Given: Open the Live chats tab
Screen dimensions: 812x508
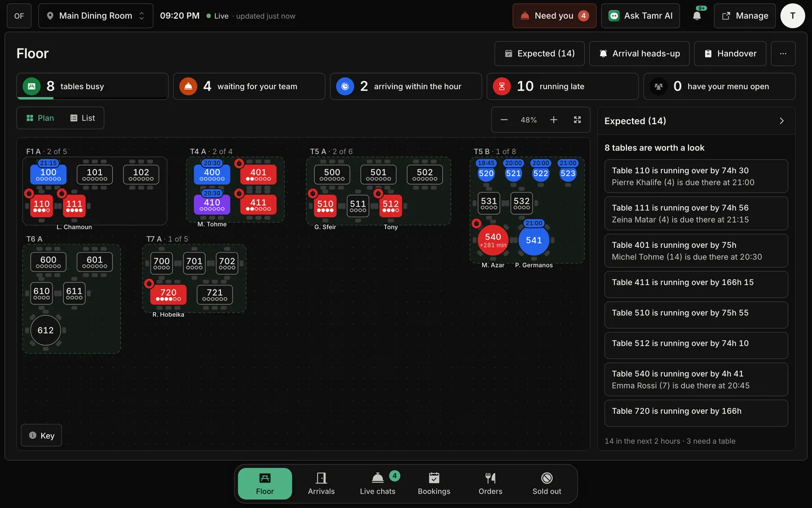Looking at the screenshot, I should (378, 484).
